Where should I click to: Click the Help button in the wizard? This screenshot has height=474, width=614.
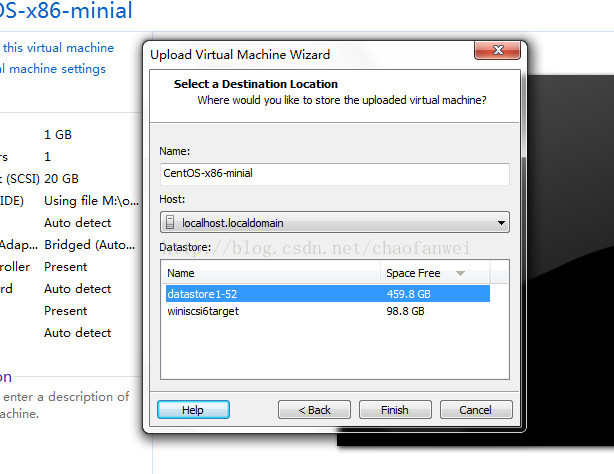point(193,410)
